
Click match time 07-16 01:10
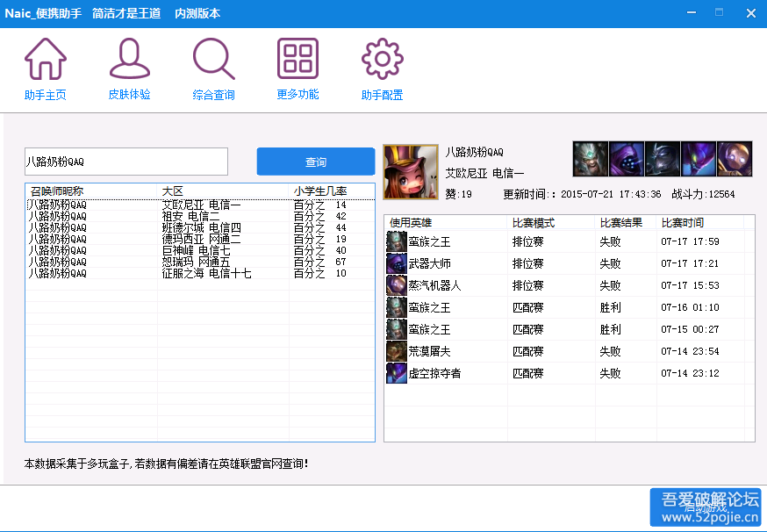(x=690, y=307)
